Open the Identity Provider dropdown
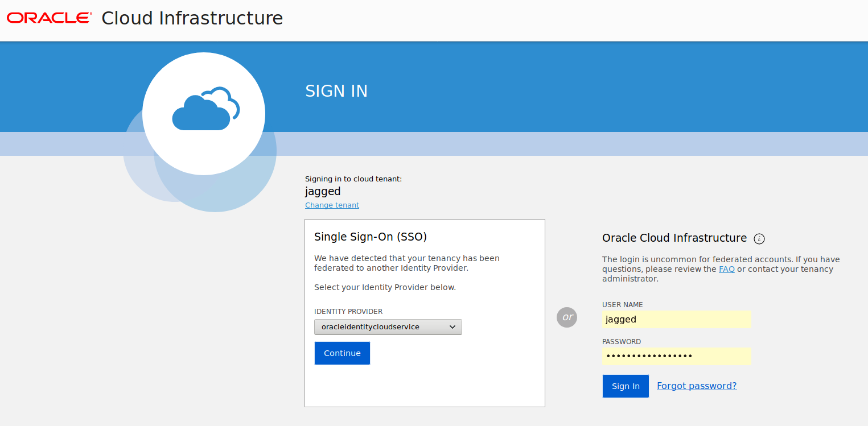This screenshot has height=426, width=868. (388, 326)
